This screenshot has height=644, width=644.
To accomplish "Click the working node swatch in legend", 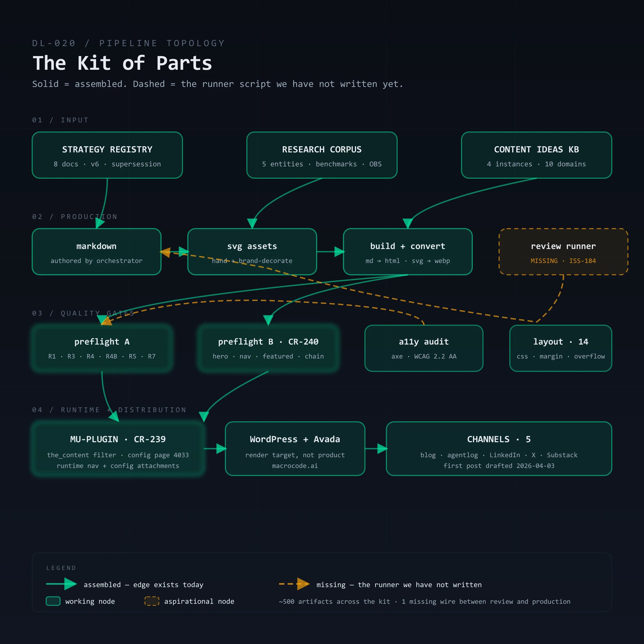I will 53,601.
